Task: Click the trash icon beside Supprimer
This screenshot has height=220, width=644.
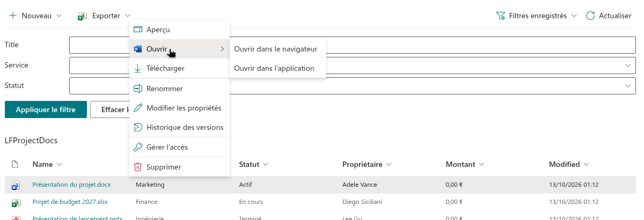Action: coord(137,167)
